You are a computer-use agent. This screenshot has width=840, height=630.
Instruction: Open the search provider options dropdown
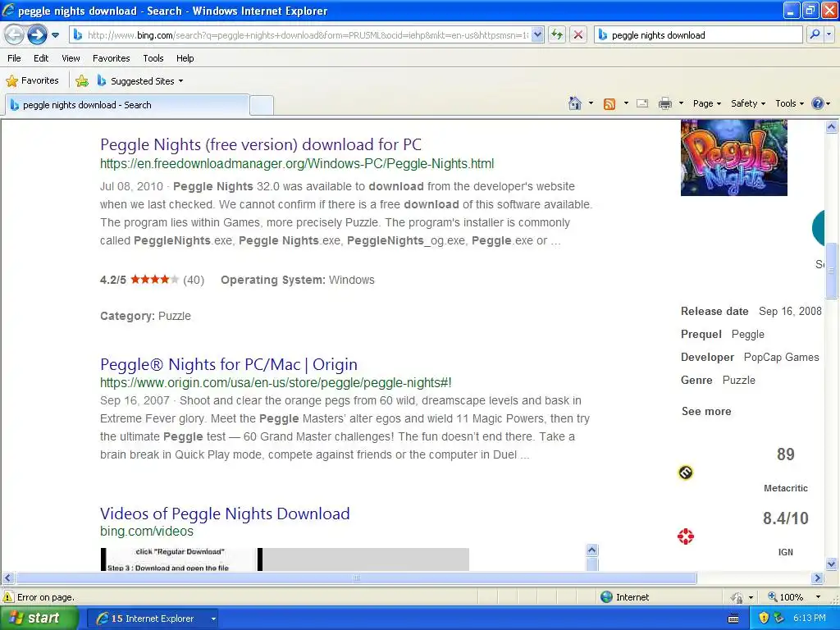point(829,34)
